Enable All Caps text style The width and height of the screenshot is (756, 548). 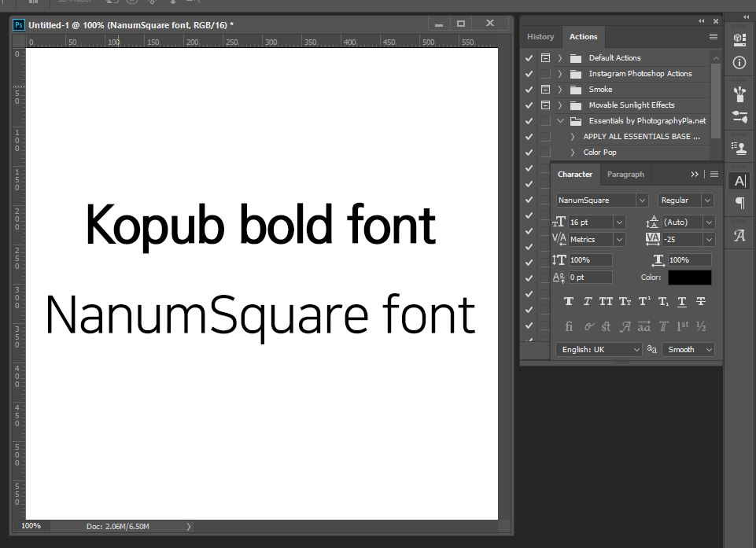[606, 302]
